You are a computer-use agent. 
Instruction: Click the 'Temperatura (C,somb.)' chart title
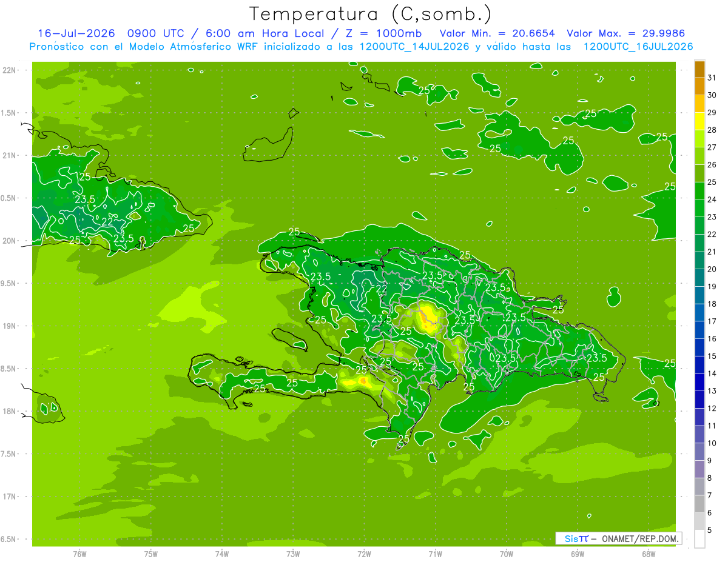(x=371, y=14)
